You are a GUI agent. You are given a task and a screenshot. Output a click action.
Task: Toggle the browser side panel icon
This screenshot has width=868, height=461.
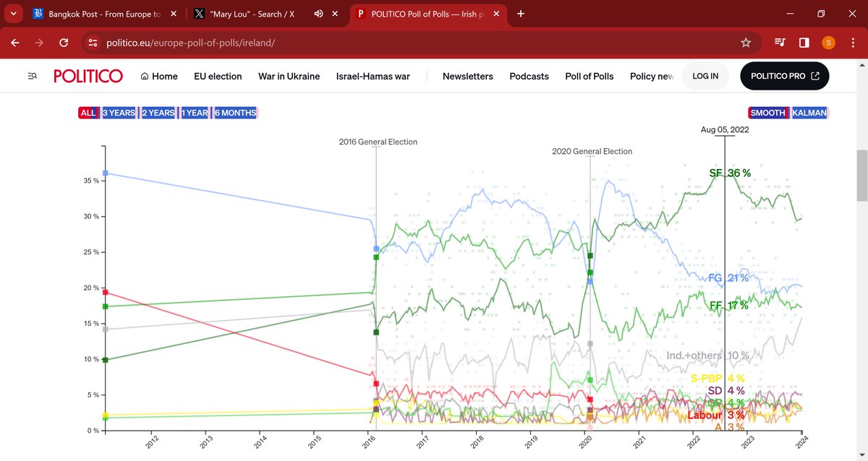(x=804, y=43)
